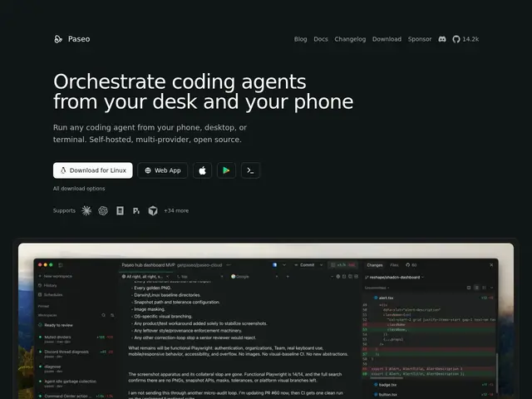
Task: Switch to Files tab in app preview
Action: click(x=394, y=265)
